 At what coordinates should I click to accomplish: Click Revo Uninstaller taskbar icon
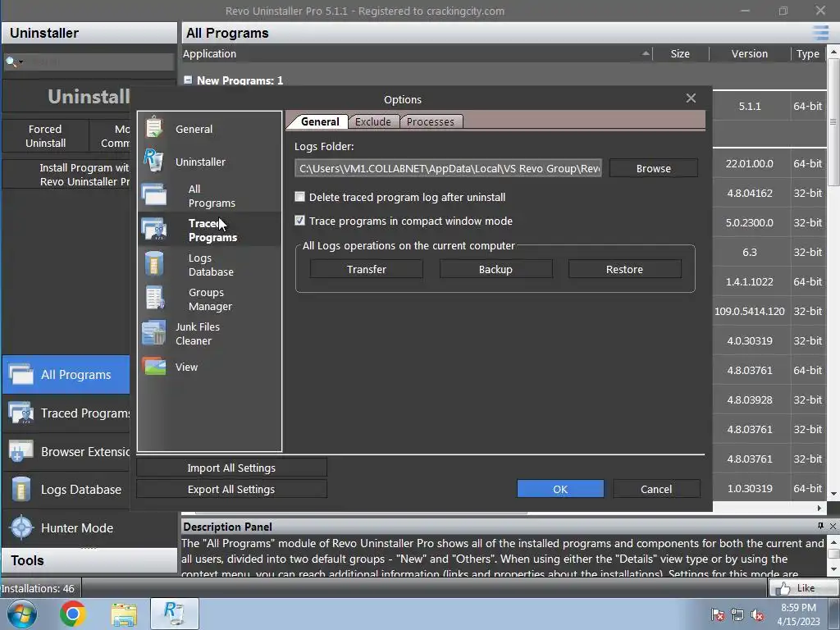pyautogui.click(x=174, y=614)
